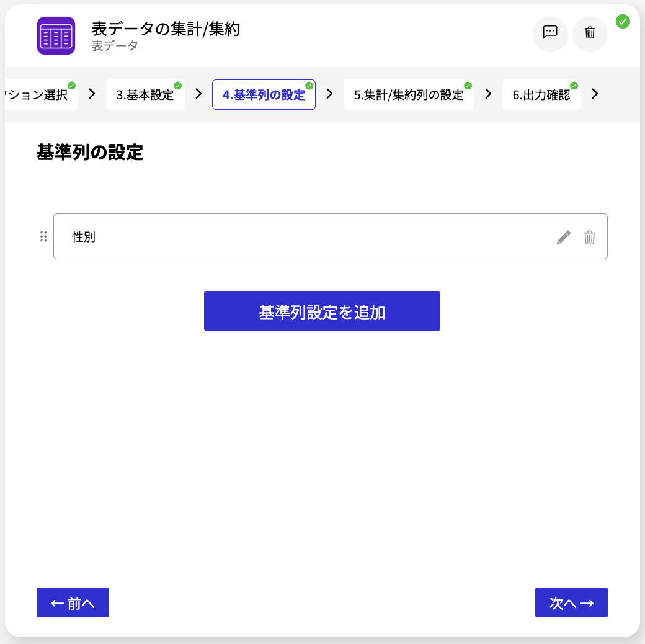Click the 基準列の設定 section heading
This screenshot has width=645, height=644.
[90, 152]
